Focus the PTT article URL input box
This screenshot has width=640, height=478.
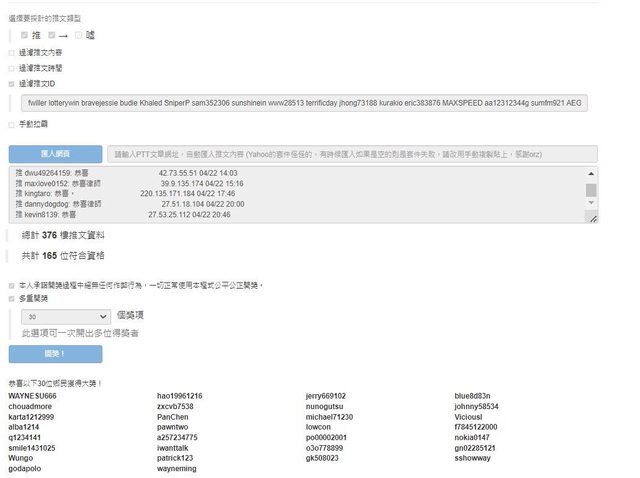pos(351,154)
